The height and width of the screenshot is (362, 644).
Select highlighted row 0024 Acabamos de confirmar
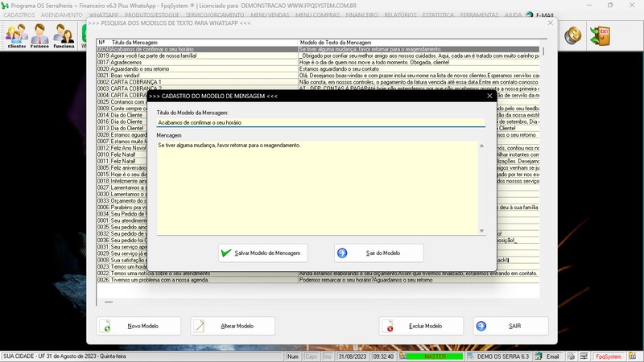318,49
